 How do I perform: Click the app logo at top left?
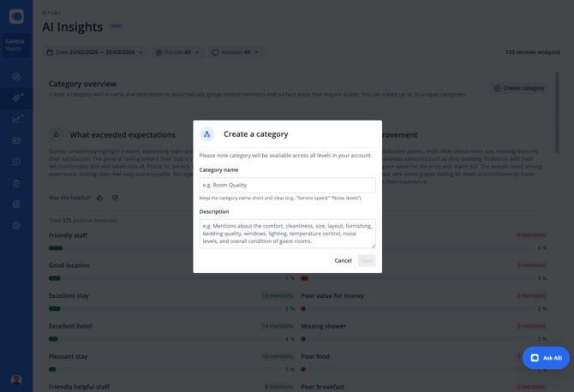pos(16,16)
